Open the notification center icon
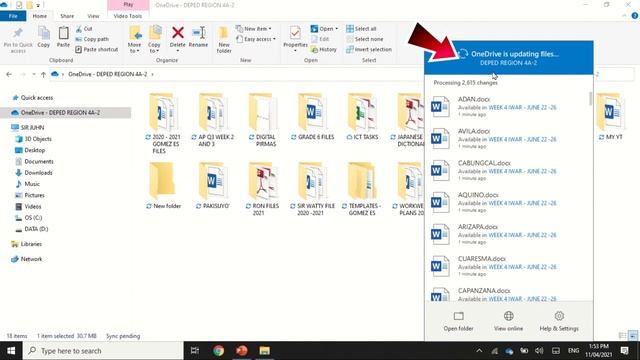 (x=624, y=350)
